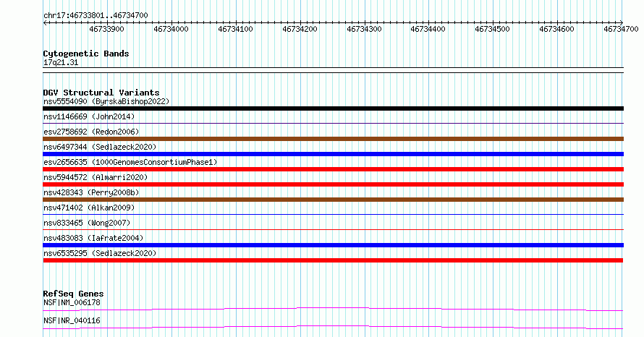Click the nsv471402 (Alkan2009) label
The width and height of the screenshot is (644, 337).
click(89, 208)
